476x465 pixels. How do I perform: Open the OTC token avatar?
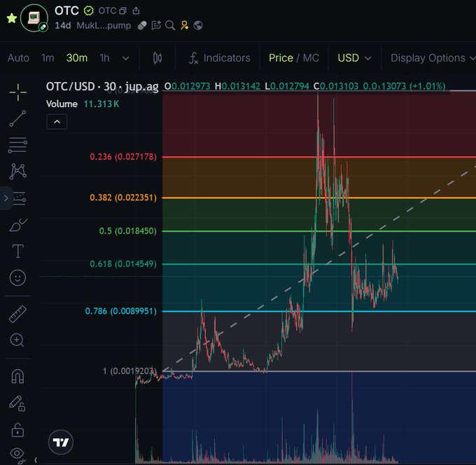34,18
